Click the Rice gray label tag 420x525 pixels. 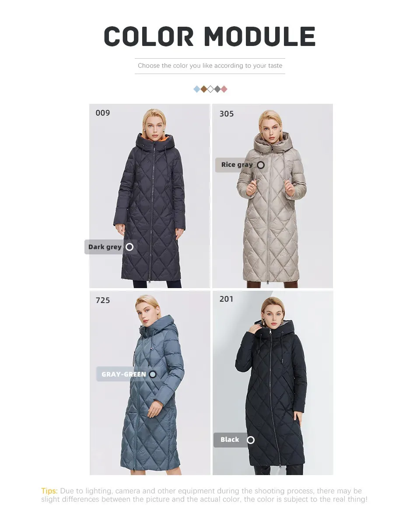(241, 165)
